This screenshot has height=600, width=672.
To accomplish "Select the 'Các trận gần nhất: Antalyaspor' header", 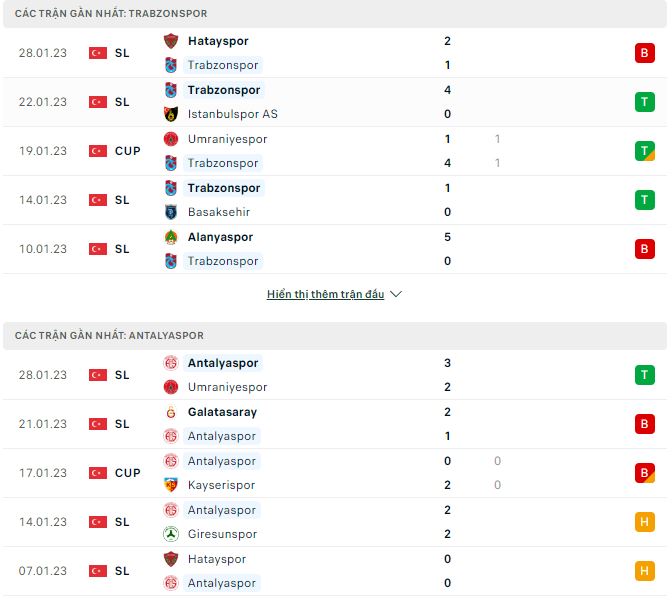I will click(109, 336).
